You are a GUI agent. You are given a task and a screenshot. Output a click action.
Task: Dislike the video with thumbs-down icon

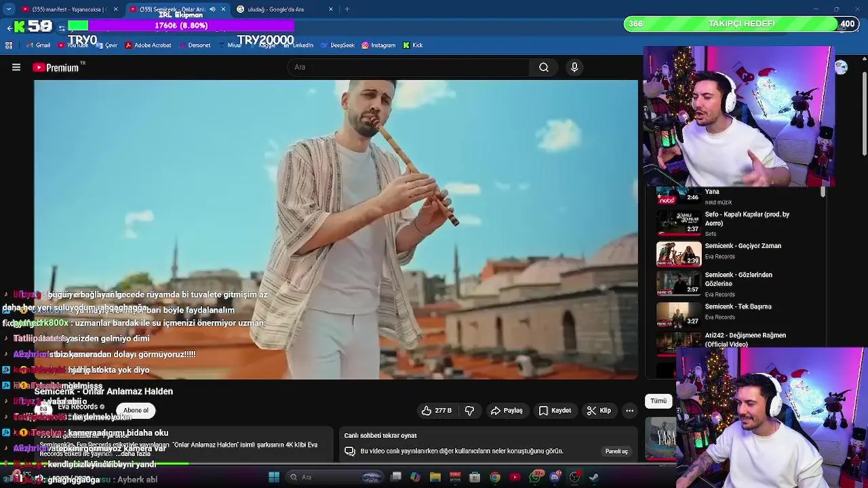(x=469, y=410)
